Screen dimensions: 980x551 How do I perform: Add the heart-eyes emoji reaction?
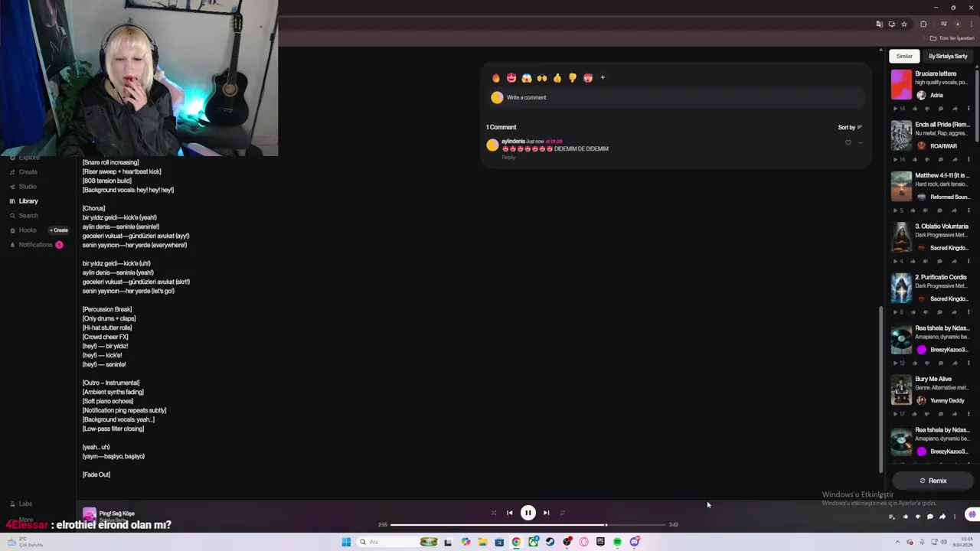pyautogui.click(x=511, y=78)
